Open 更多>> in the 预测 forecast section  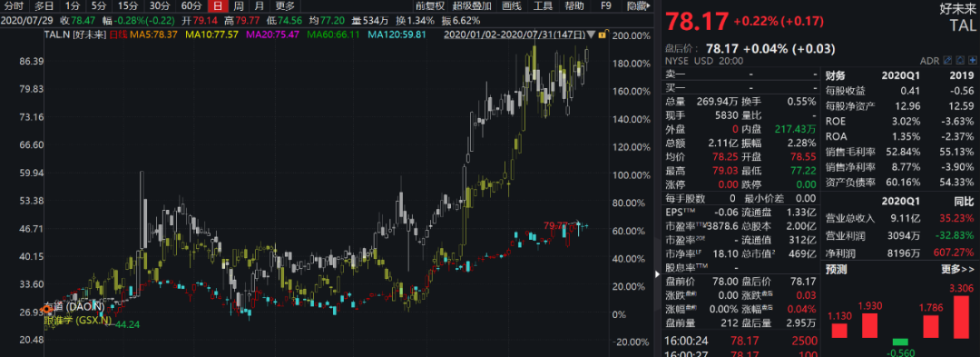tap(957, 270)
